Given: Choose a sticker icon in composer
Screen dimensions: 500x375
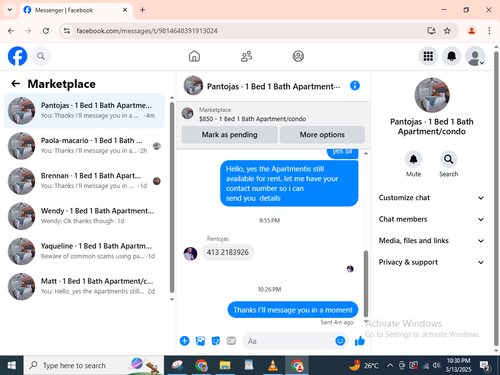Looking at the screenshot, I should pyautogui.click(x=216, y=341).
